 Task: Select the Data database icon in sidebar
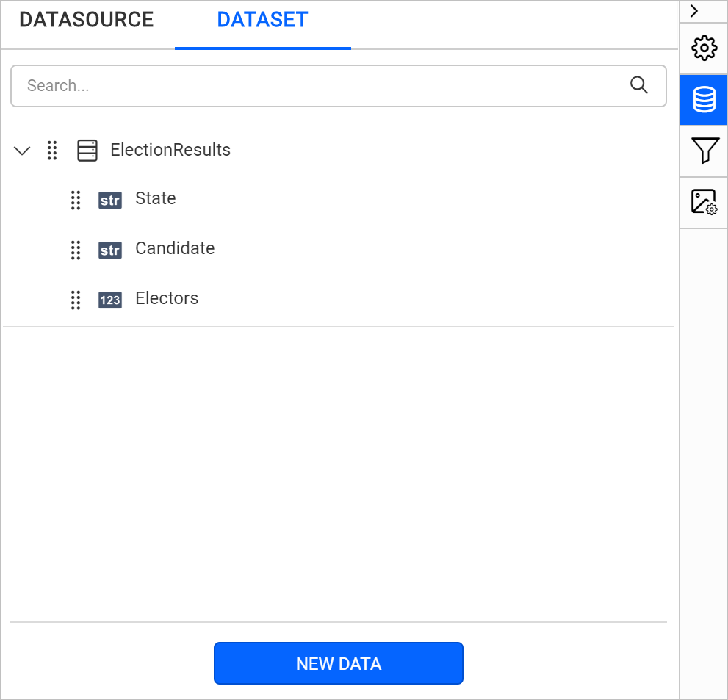704,99
